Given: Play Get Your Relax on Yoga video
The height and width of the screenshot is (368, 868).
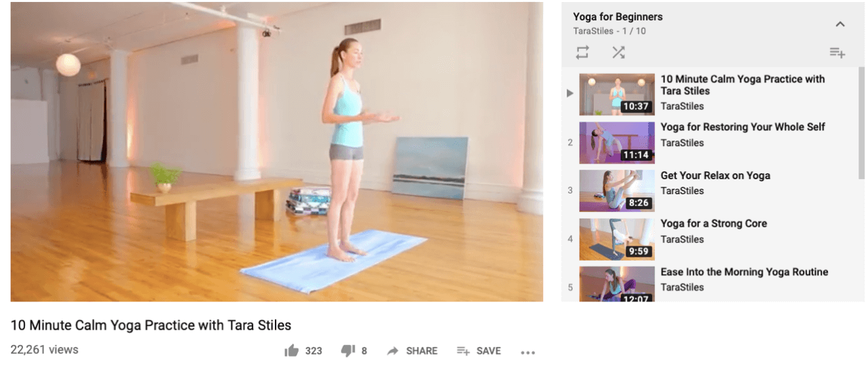Looking at the screenshot, I should (715, 175).
